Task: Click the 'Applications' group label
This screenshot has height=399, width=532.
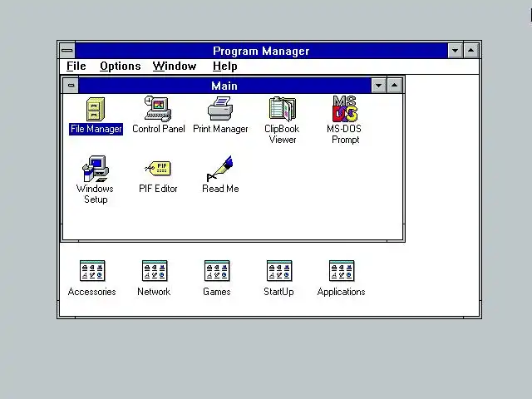Action: point(342,292)
